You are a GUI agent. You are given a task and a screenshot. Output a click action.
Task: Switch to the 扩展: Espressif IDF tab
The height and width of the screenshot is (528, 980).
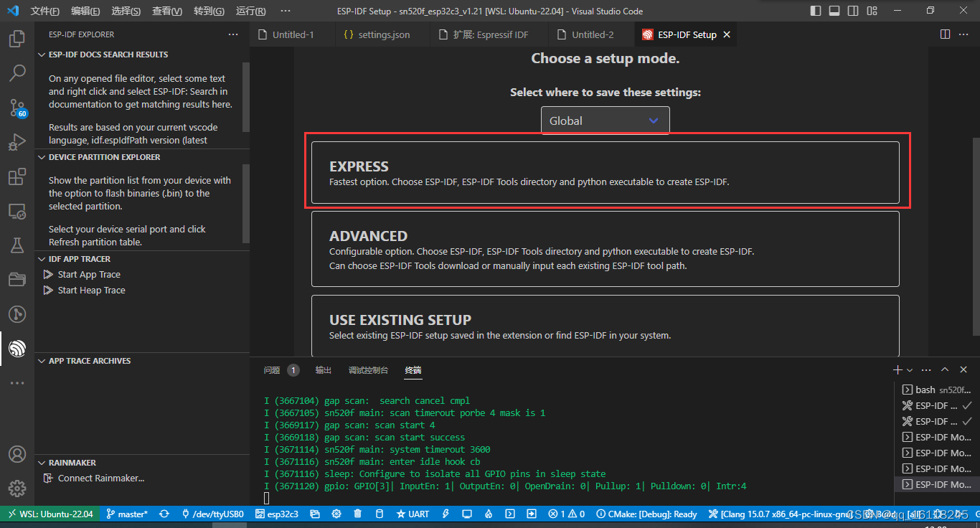490,34
